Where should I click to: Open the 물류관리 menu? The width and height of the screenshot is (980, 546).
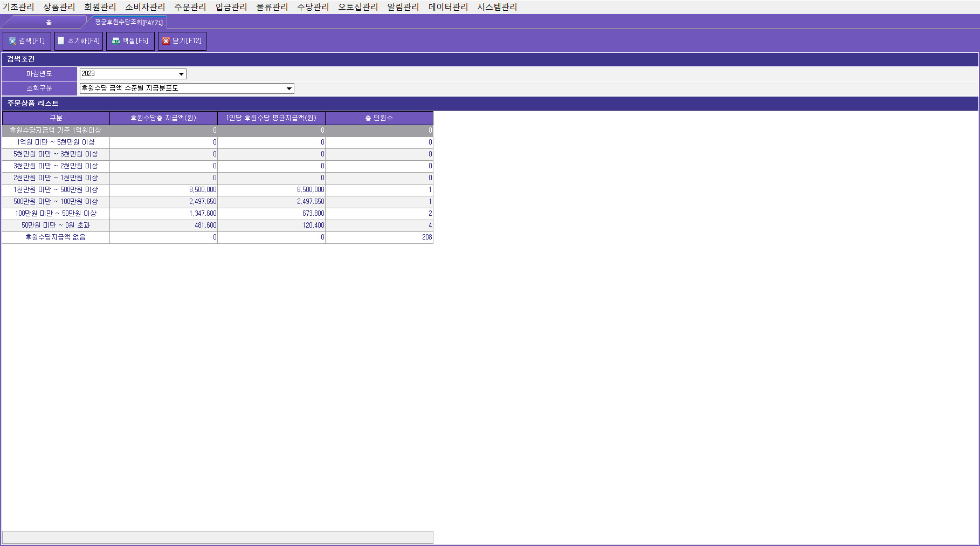point(272,7)
